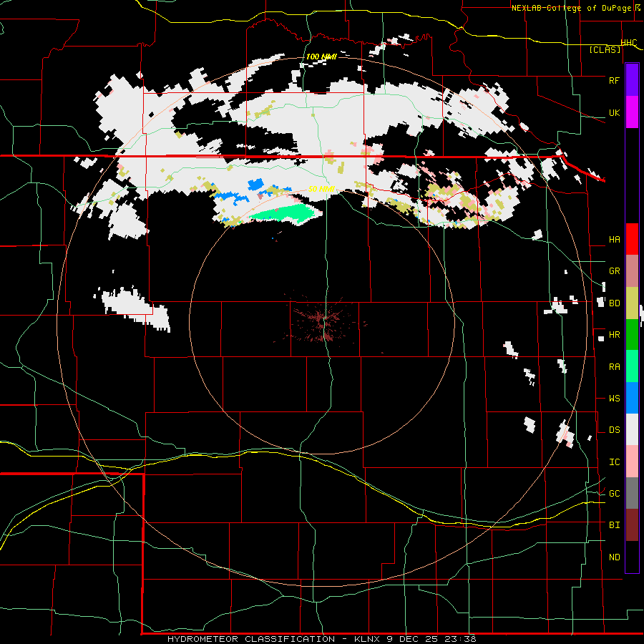Click the purple RF legend color swatch

(632, 80)
